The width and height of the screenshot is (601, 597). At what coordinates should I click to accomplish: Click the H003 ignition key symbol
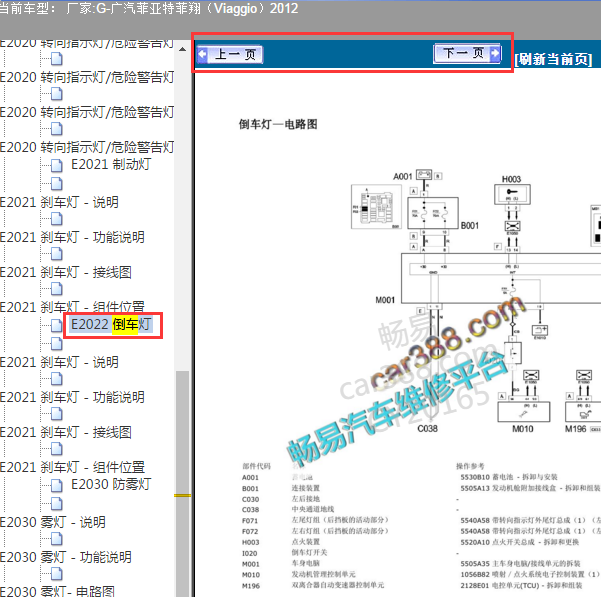(512, 194)
